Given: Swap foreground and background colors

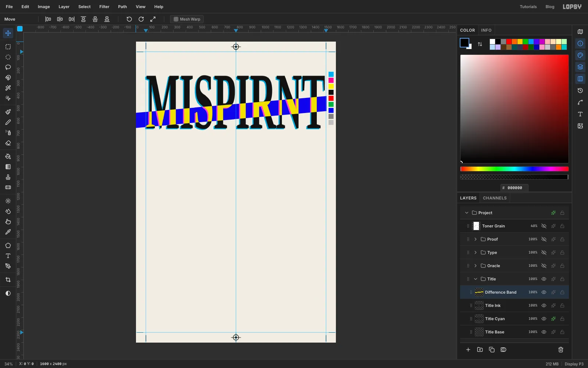Looking at the screenshot, I should 480,44.
